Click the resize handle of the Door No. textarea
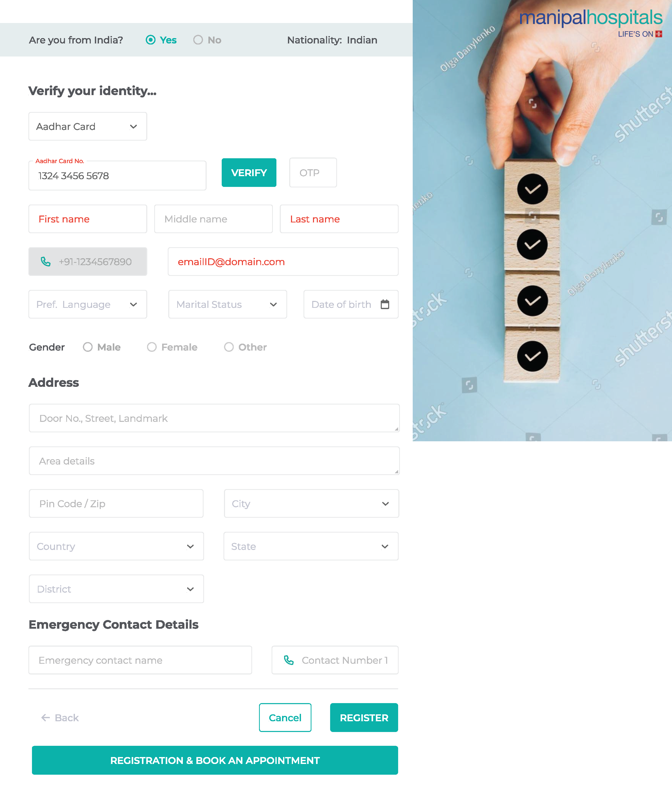This screenshot has width=672, height=800. (x=397, y=429)
